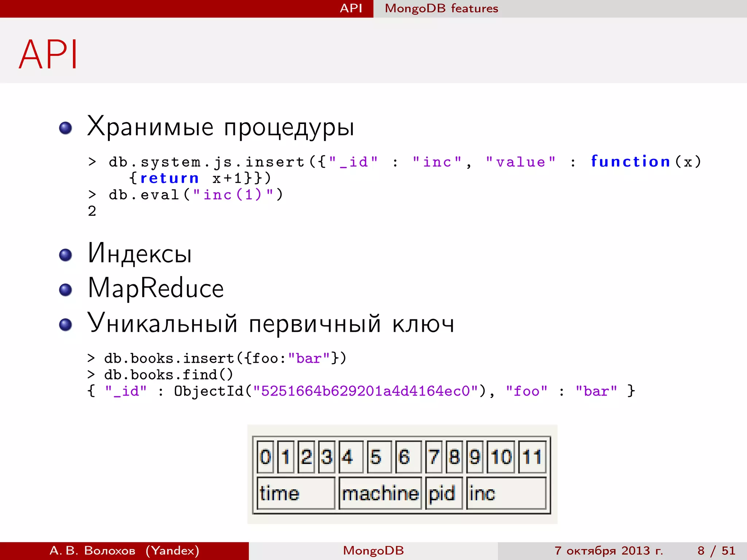
Task: Click author 'А. В. Волохов (Yandex)' in footer
Action: pos(124,551)
